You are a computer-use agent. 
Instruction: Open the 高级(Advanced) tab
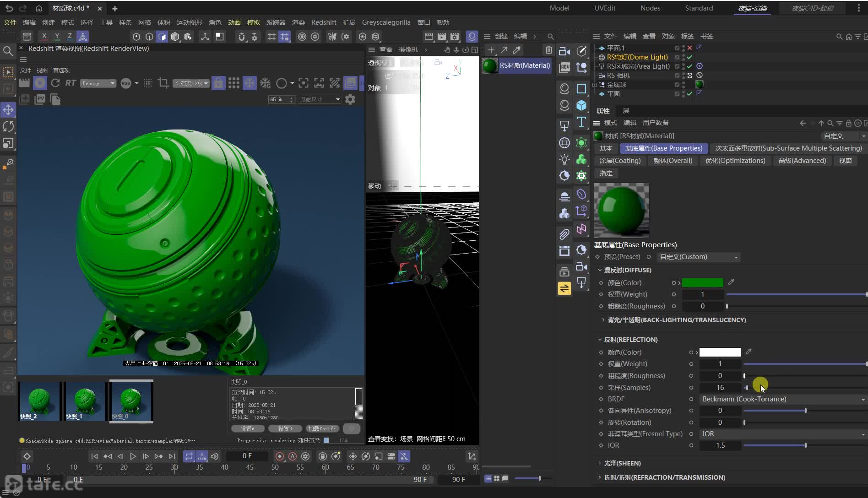coord(802,161)
